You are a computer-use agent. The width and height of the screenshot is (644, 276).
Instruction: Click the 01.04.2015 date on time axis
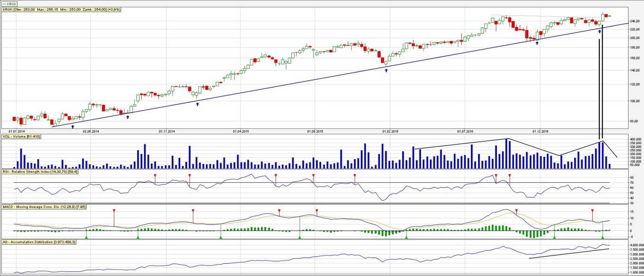point(241,131)
